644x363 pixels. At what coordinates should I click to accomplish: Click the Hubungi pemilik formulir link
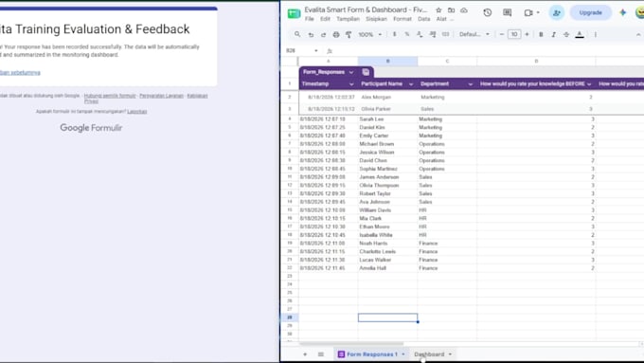tap(110, 96)
